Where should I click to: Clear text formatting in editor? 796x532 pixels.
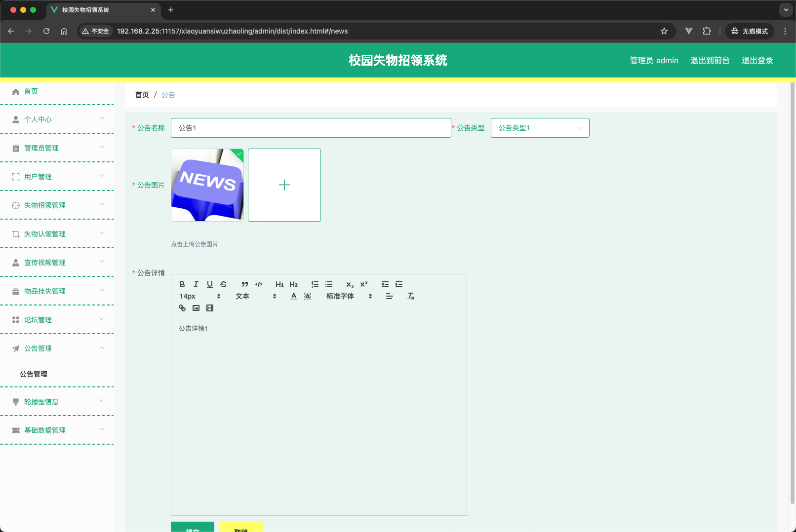pos(411,296)
